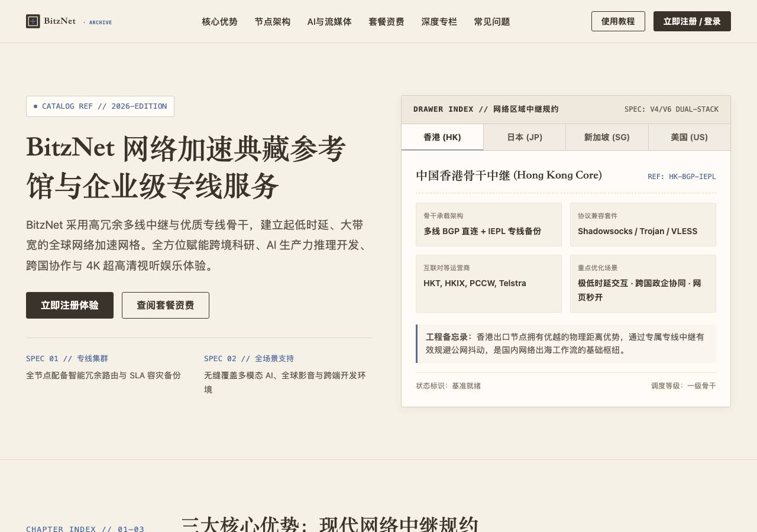Click 使用教程 button
This screenshot has height=532, width=757.
(618, 21)
